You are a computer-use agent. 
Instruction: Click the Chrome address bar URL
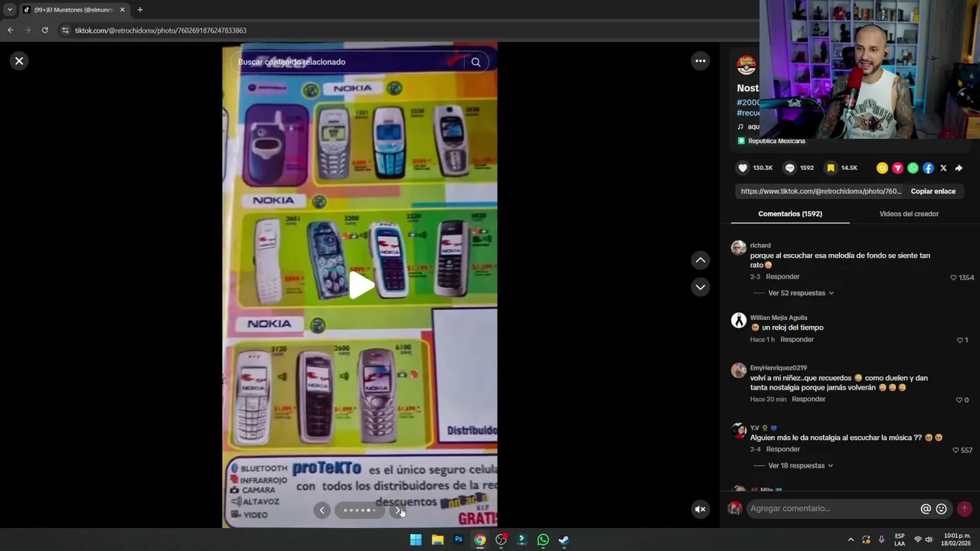click(x=161, y=31)
